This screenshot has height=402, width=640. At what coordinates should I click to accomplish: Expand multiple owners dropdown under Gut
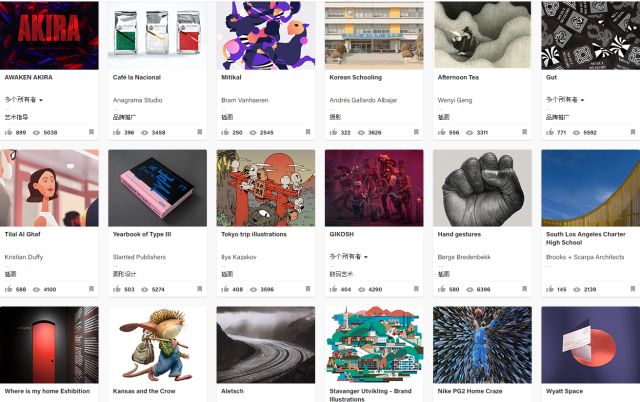(x=565, y=100)
